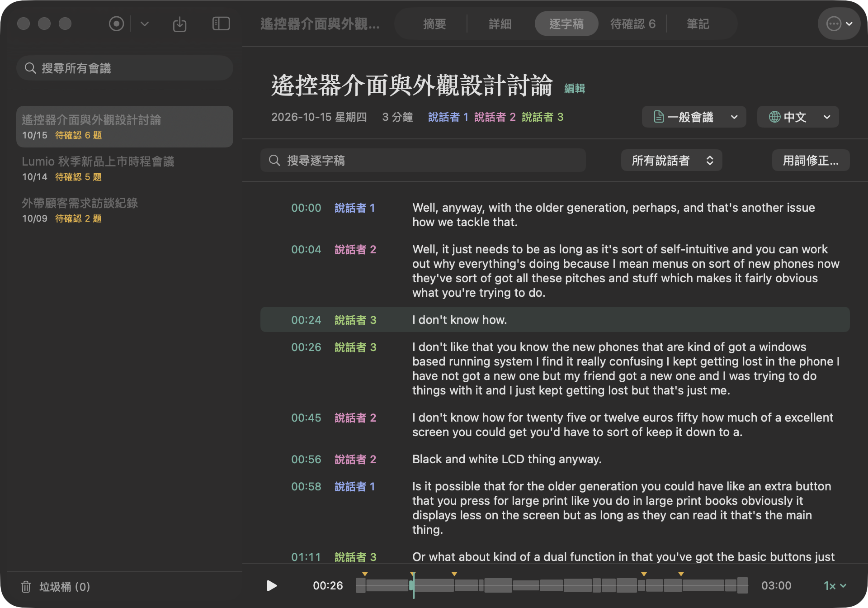Click the play button in the player
The image size is (868, 608).
coord(272,586)
